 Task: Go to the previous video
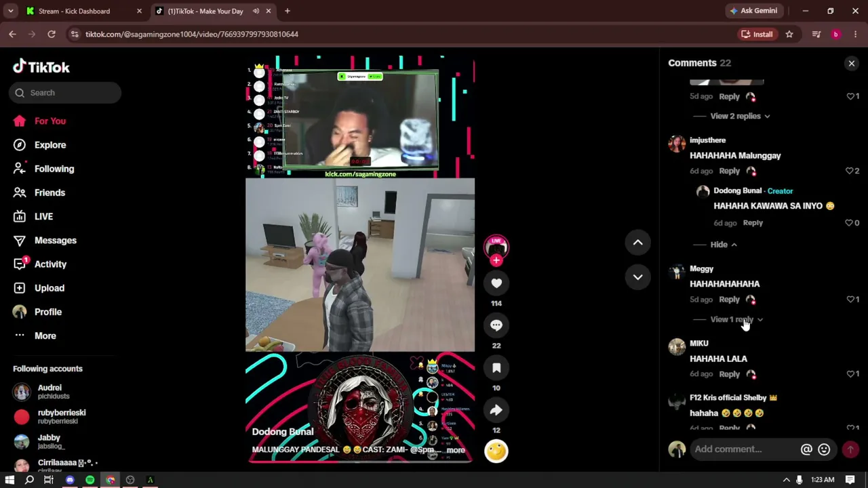637,243
